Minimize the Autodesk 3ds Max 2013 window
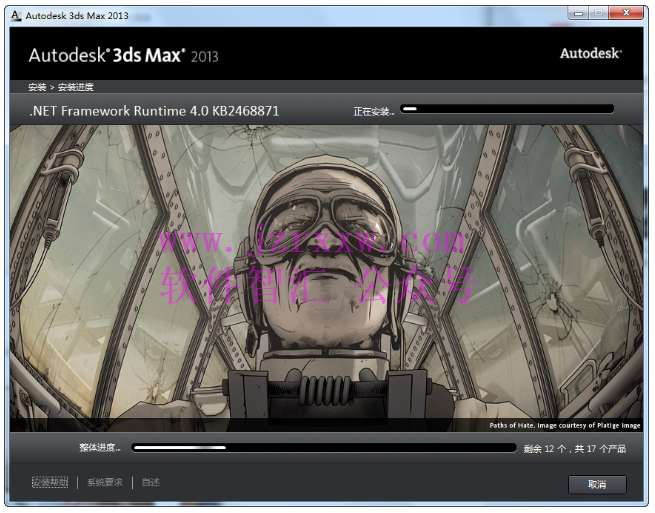This screenshot has height=513, width=655. [x=578, y=13]
